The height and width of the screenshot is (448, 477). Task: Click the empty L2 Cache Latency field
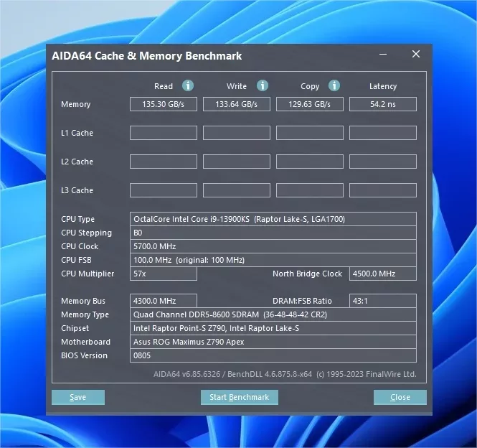pyautogui.click(x=383, y=162)
